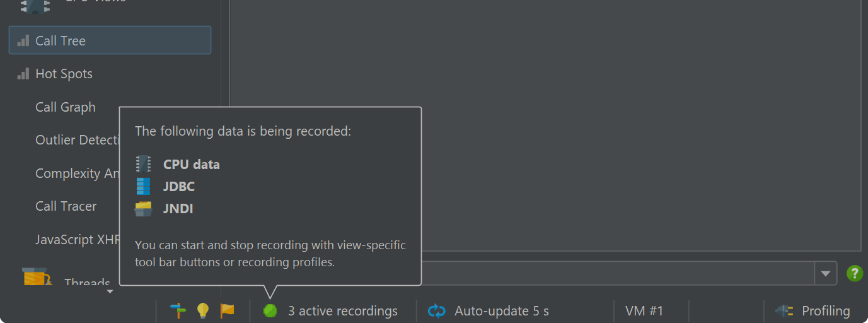Screen dimensions: 868x323
Task: Open the Call Graph view
Action: (x=66, y=107)
